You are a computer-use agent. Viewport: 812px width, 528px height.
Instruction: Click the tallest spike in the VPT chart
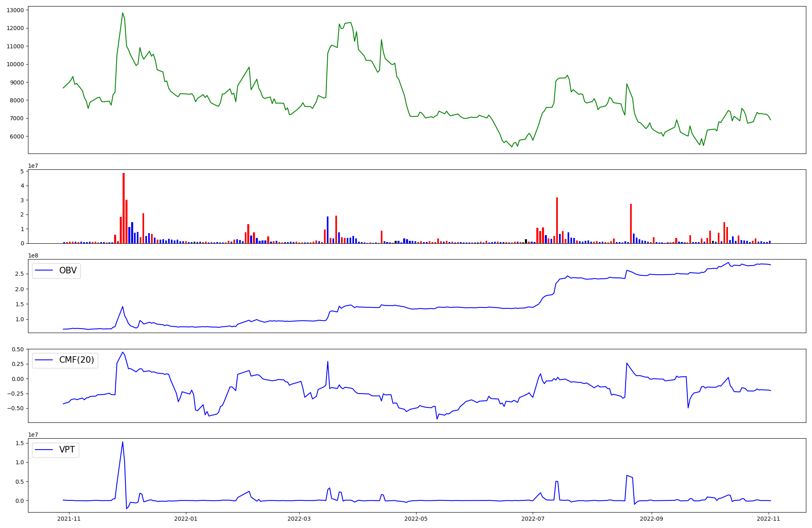(123, 442)
